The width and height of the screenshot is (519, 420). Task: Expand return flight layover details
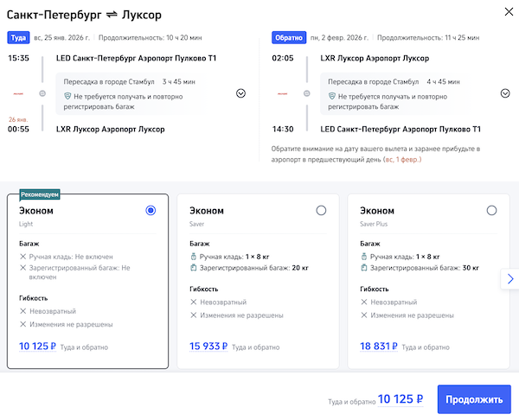point(505,93)
